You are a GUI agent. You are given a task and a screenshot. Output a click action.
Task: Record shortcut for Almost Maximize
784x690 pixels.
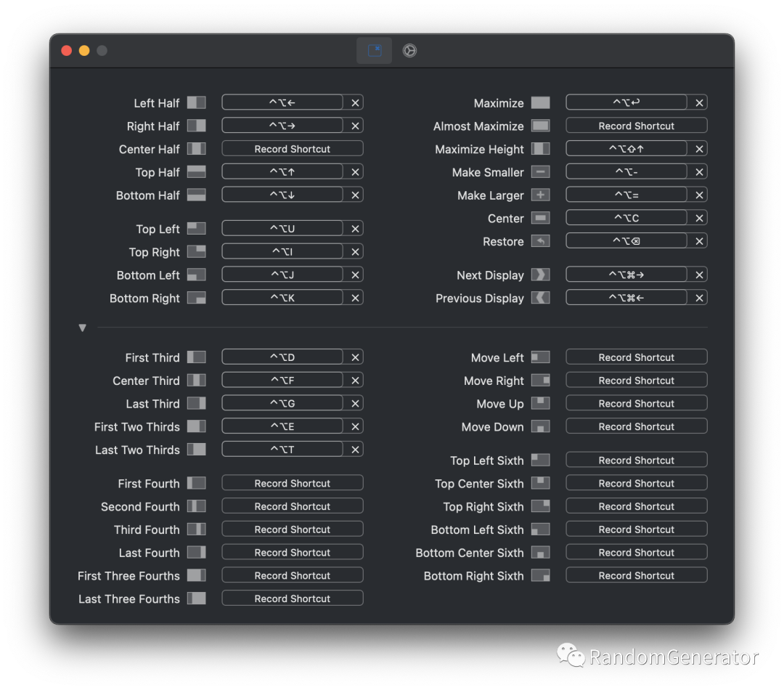637,126
